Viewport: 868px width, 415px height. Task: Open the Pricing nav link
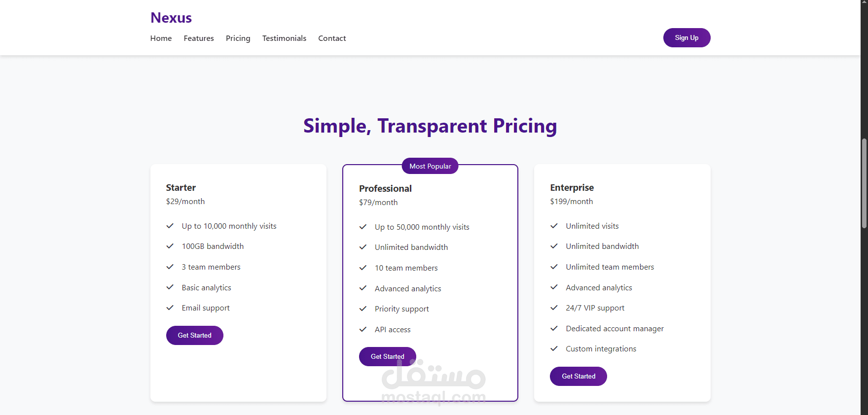click(x=238, y=38)
